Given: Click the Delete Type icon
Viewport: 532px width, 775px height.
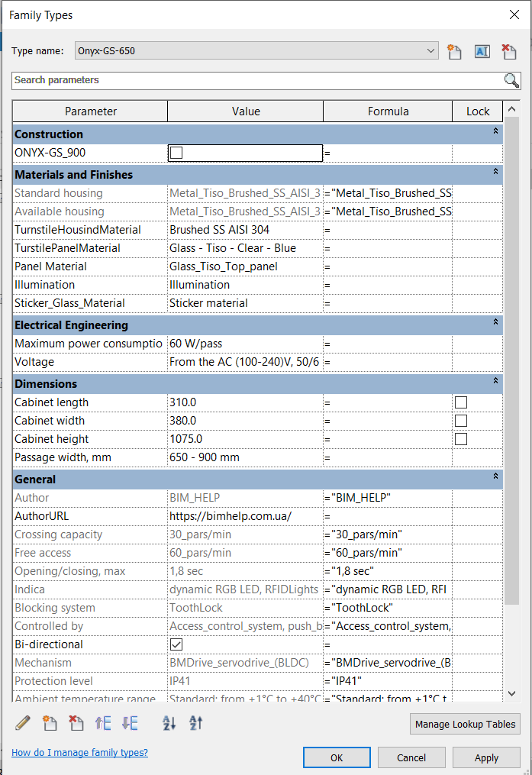Looking at the screenshot, I should pos(508,51).
